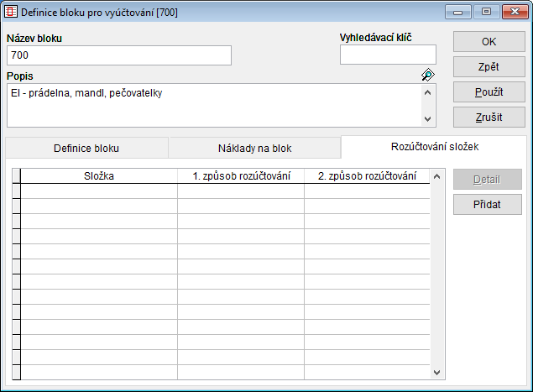The width and height of the screenshot is (533, 392).
Task: Maximize the Definice bloku window
Action: (485, 13)
